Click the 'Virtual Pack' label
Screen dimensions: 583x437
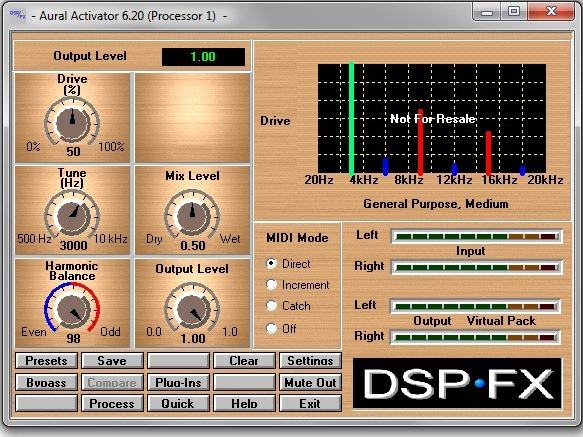coord(501,321)
